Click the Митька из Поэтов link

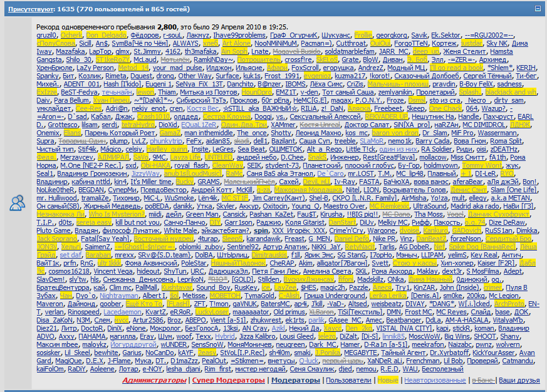[x=209, y=92]
